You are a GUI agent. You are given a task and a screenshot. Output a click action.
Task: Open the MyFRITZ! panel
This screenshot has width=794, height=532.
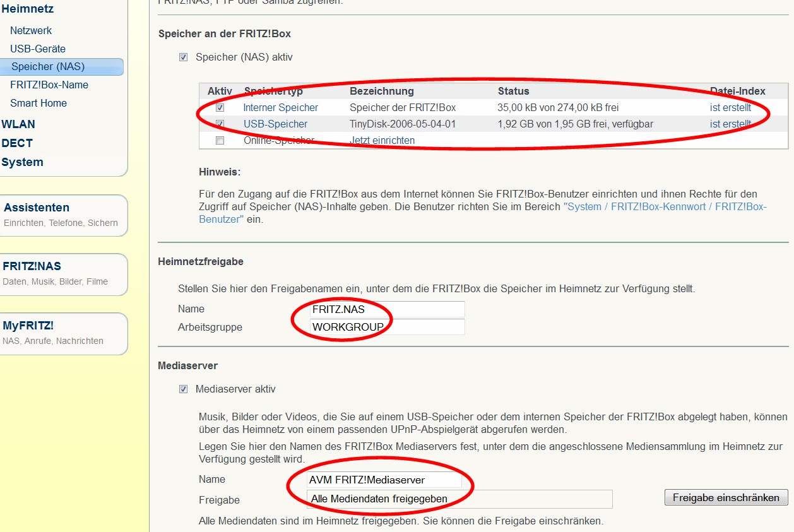[x=63, y=333]
